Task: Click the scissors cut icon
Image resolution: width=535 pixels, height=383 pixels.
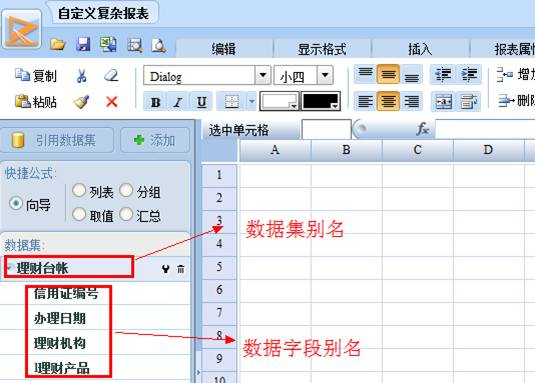Action: click(x=81, y=76)
